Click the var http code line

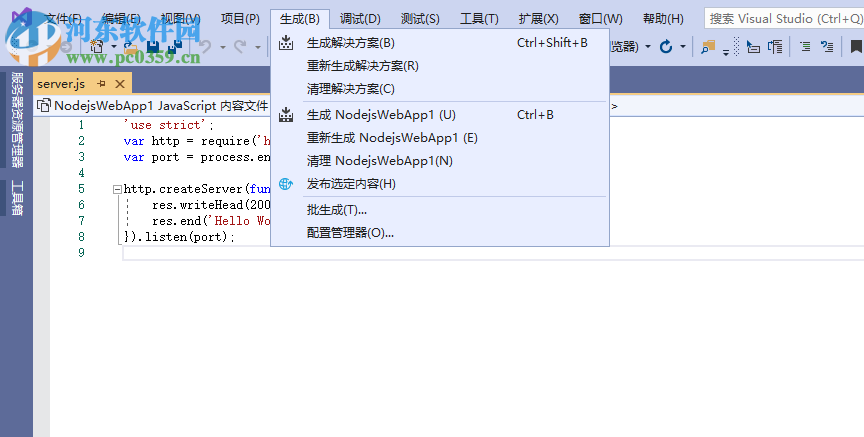[197, 141]
